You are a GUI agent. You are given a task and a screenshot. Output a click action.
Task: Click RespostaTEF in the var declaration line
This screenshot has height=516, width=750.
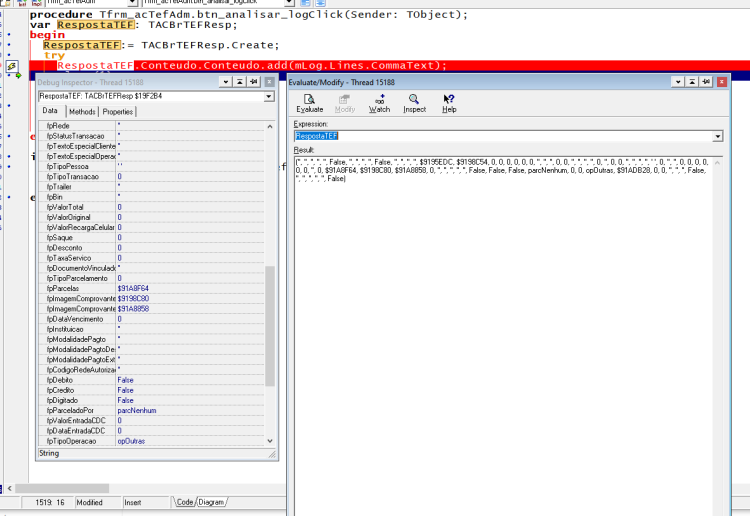96,25
